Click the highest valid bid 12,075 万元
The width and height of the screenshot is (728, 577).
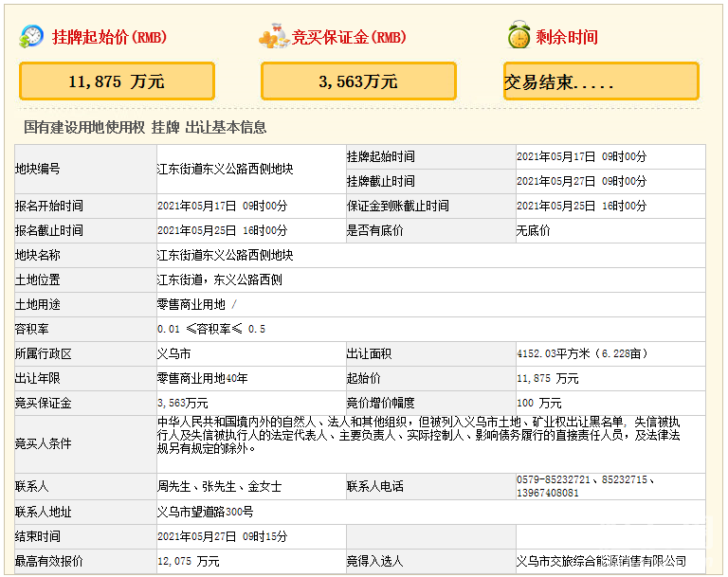tap(189, 561)
